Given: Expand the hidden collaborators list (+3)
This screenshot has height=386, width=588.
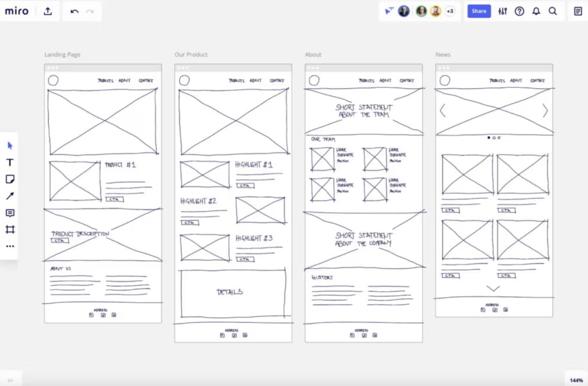Looking at the screenshot, I should coord(450,11).
